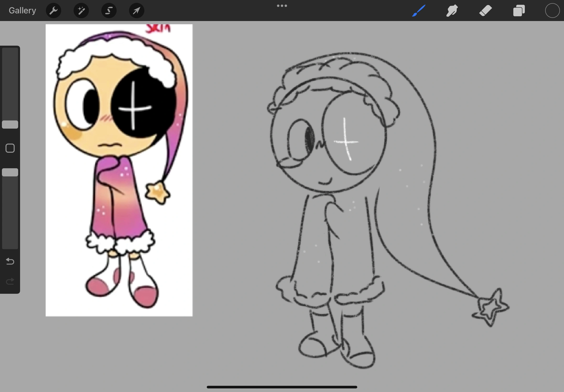This screenshot has height=392, width=564.
Task: Activate the Eraser tool
Action: point(485,10)
